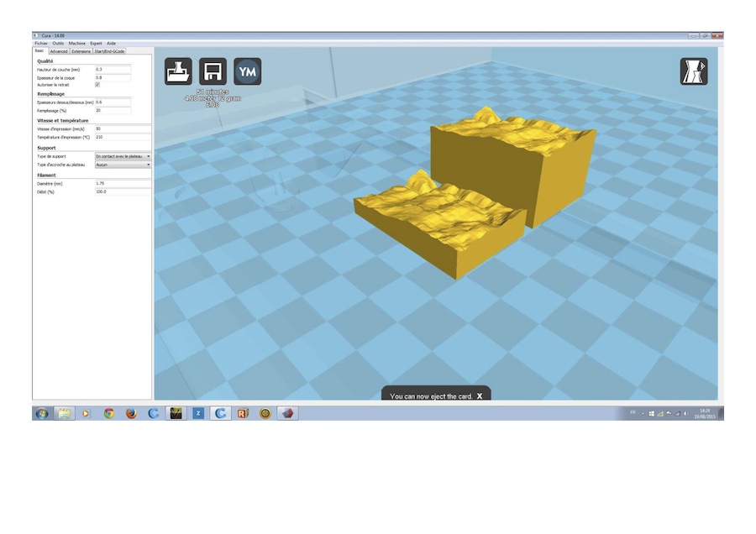The width and height of the screenshot is (756, 534).
Task: Click the YM YouMagine share icon
Action: [x=247, y=71]
